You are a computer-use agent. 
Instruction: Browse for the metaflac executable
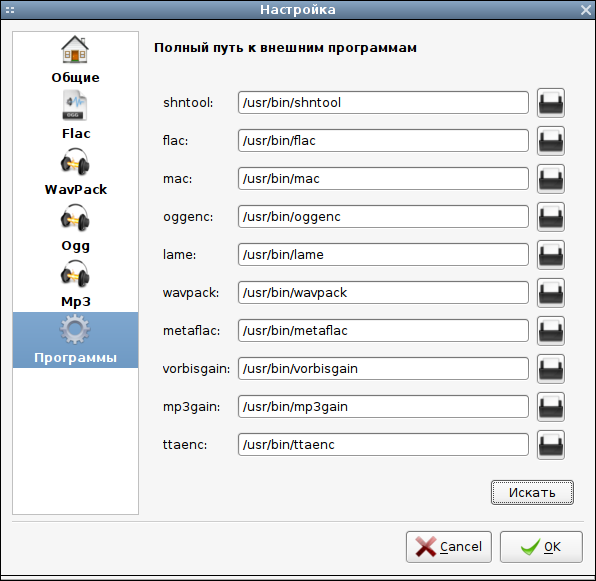551,331
